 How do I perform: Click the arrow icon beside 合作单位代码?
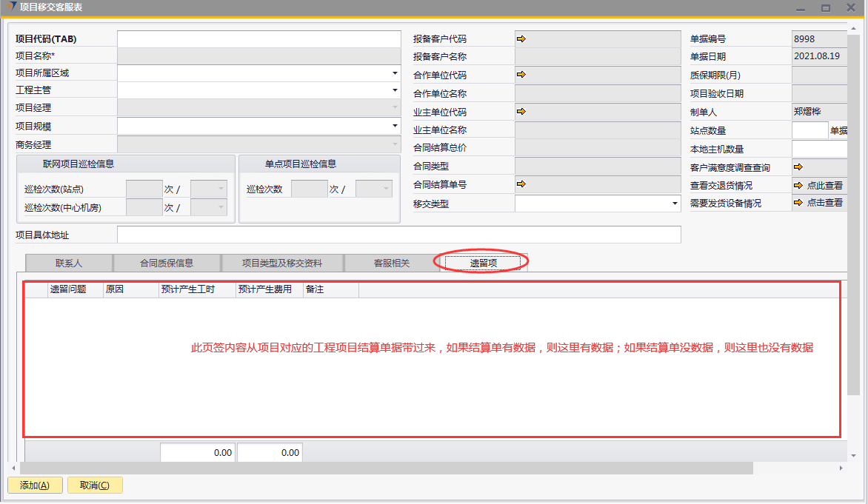point(521,74)
